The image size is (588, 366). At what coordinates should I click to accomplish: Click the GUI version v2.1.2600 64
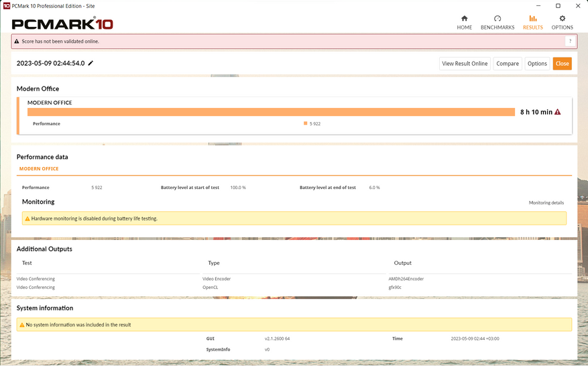pos(277,339)
